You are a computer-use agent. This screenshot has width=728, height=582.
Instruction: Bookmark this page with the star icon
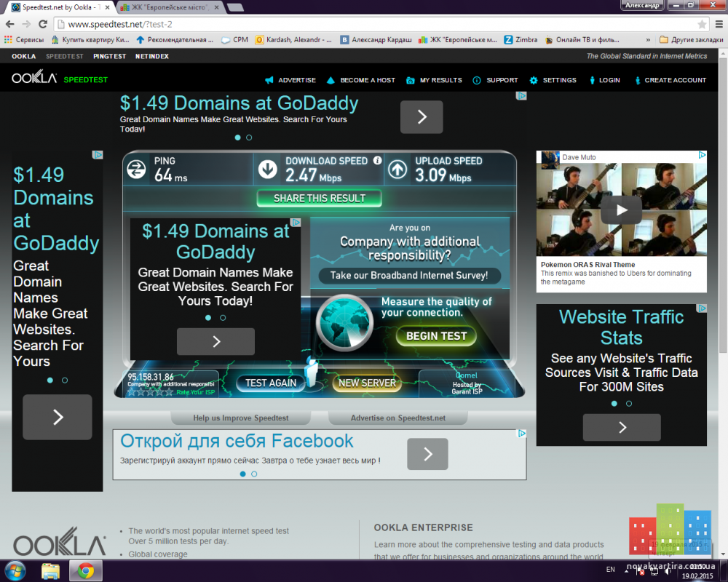click(702, 24)
